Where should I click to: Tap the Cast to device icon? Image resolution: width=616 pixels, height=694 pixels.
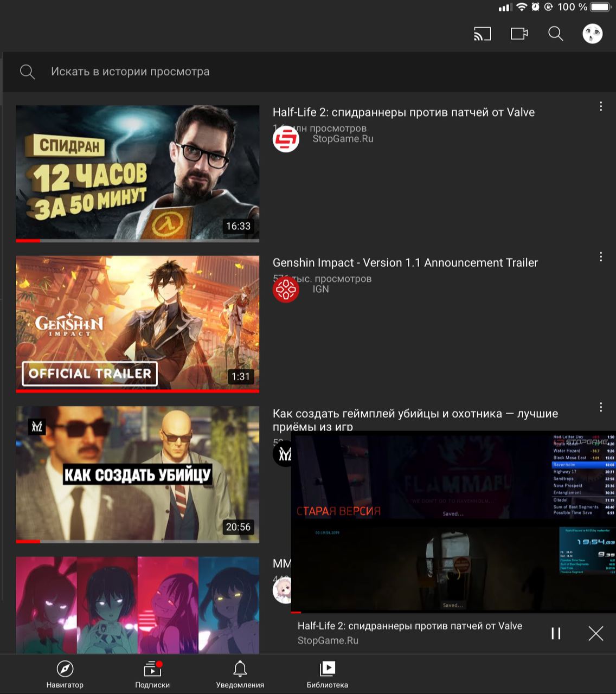[x=482, y=34]
